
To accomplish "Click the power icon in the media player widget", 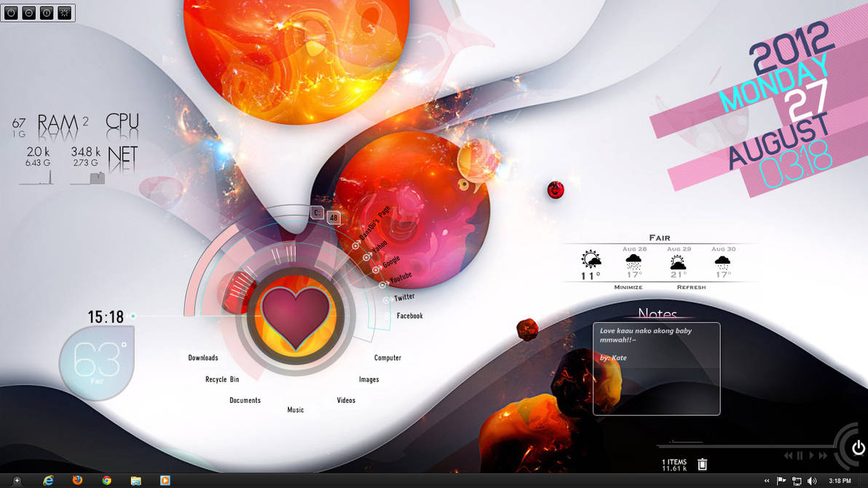I will (x=858, y=447).
